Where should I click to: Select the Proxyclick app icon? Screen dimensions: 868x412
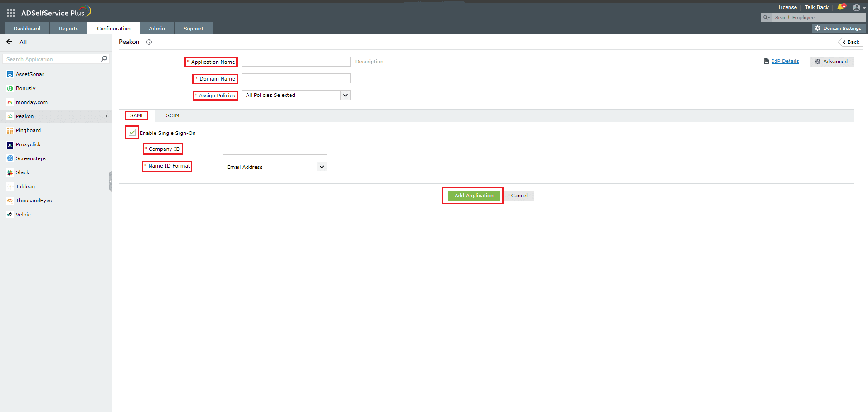click(x=10, y=145)
